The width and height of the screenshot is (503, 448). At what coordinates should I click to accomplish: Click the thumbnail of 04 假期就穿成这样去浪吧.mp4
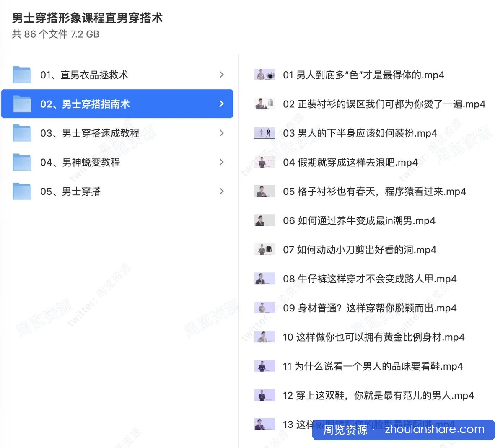pyautogui.click(x=265, y=162)
